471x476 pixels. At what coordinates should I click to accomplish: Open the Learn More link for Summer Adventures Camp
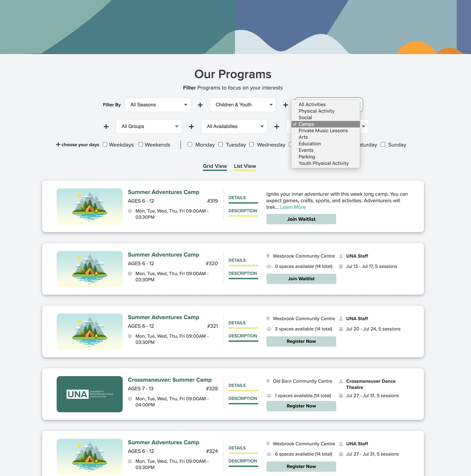click(x=292, y=207)
